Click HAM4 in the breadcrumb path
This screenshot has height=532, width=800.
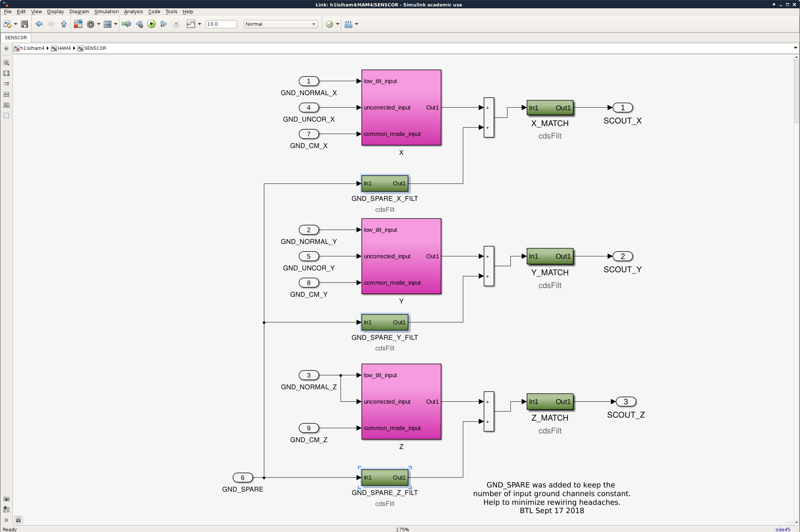tap(64, 48)
